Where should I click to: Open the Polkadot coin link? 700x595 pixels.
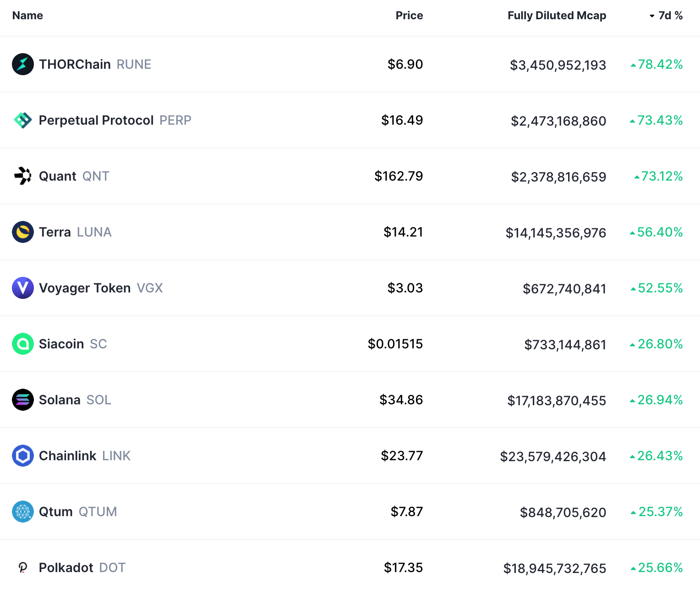pyautogui.click(x=66, y=567)
